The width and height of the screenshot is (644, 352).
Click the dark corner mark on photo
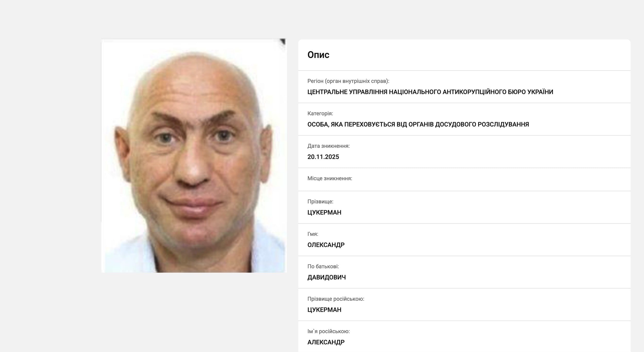(x=283, y=41)
